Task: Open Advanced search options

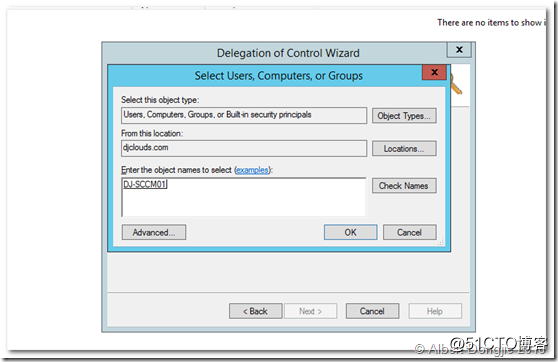Action: click(x=154, y=232)
